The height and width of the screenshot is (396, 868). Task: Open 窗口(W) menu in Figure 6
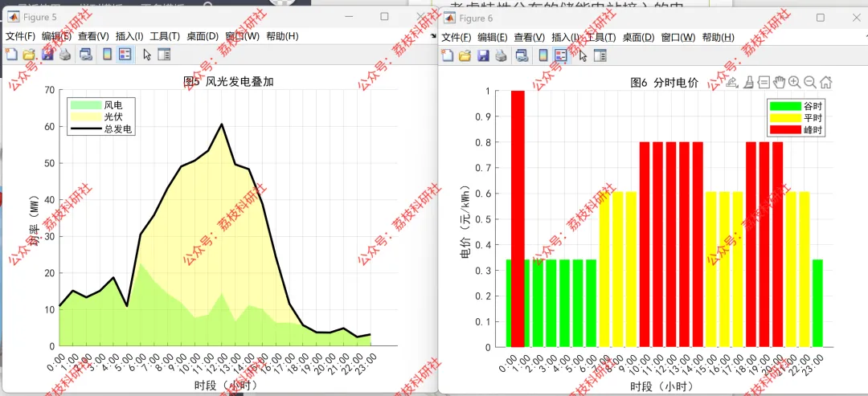point(678,38)
